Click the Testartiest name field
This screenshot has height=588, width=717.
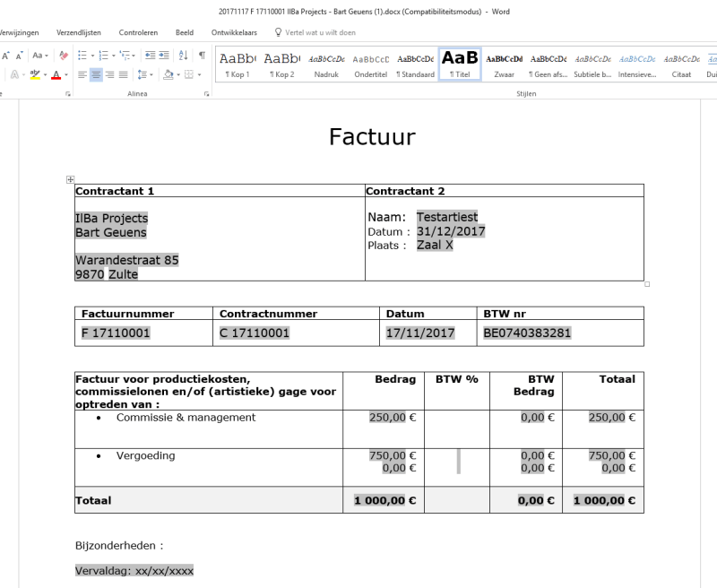[446, 217]
